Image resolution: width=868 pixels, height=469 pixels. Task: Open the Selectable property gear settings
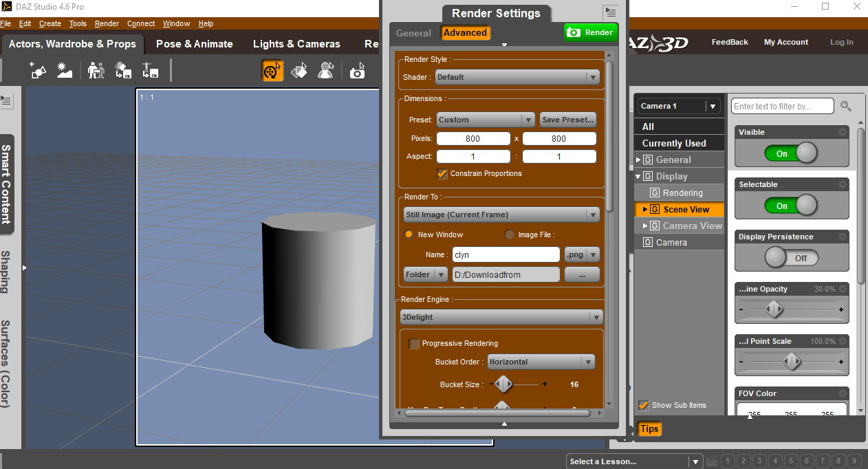[x=843, y=184]
